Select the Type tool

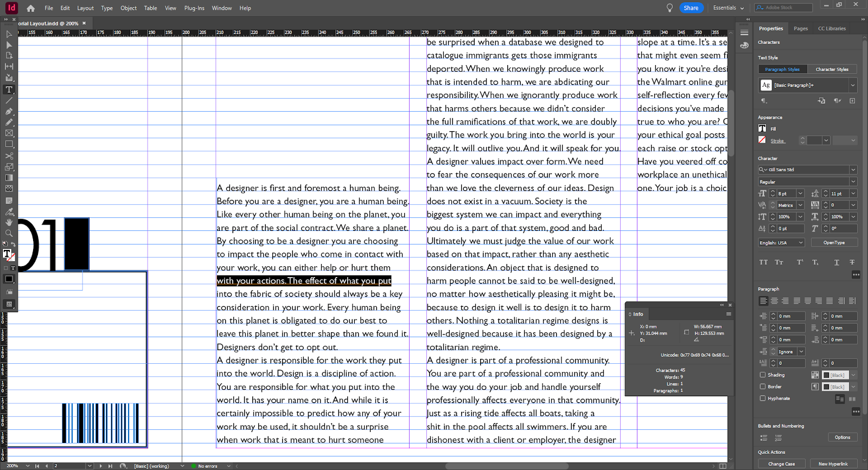(x=9, y=89)
